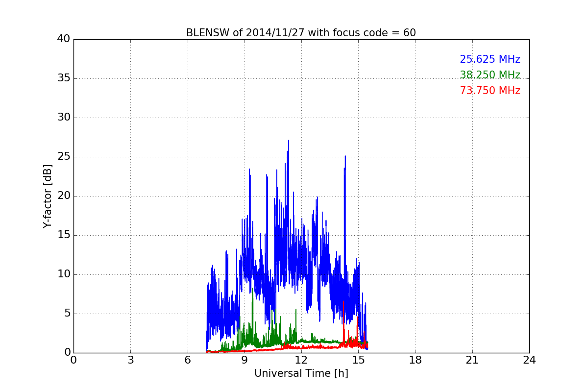588x392 pixels.
Task: Click x-axis tick label '21'
Action: (472, 360)
